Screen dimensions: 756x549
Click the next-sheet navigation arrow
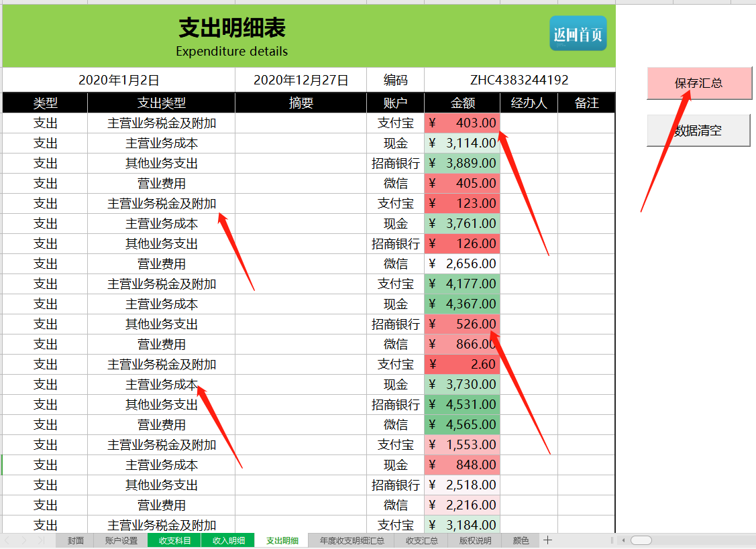pyautogui.click(x=25, y=540)
